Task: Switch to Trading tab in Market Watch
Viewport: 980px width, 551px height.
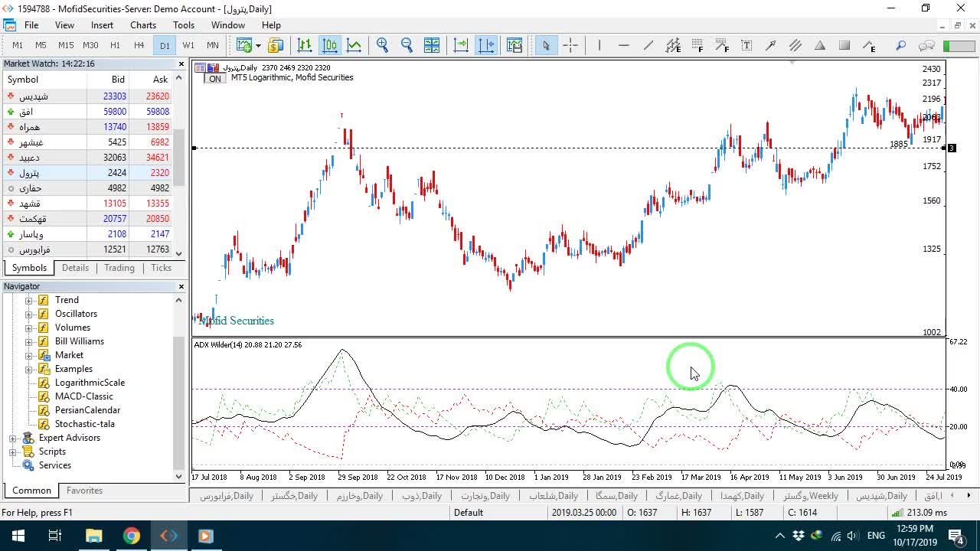Action: tap(119, 268)
